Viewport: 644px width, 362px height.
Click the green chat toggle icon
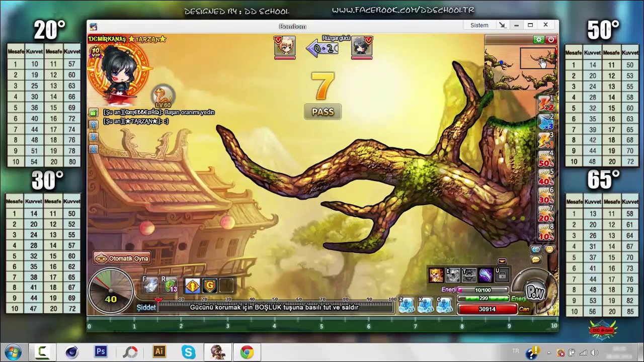[x=94, y=113]
